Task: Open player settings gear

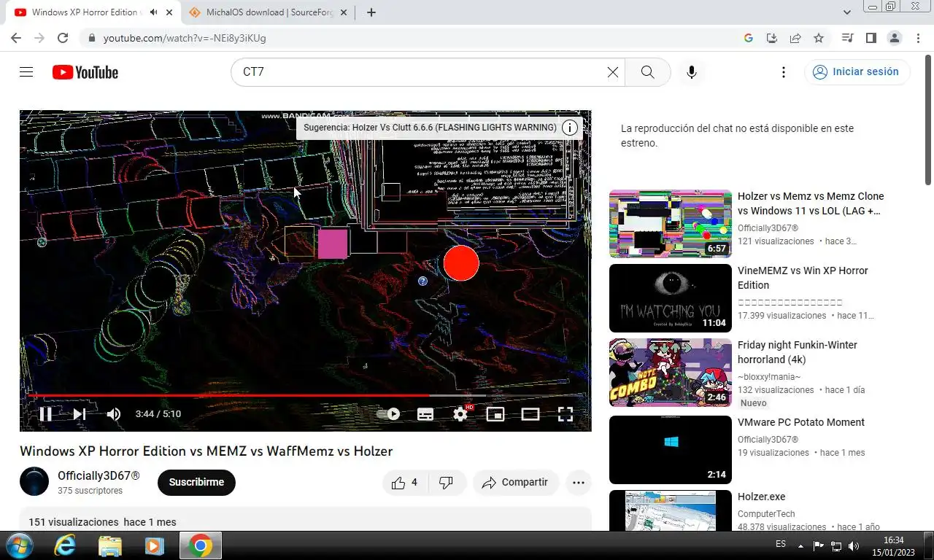Action: tap(460, 414)
